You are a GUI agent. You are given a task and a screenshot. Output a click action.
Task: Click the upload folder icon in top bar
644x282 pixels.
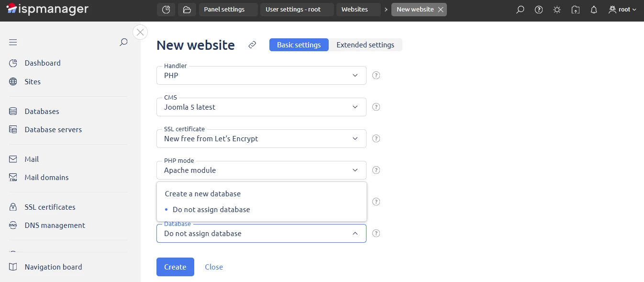point(575,9)
